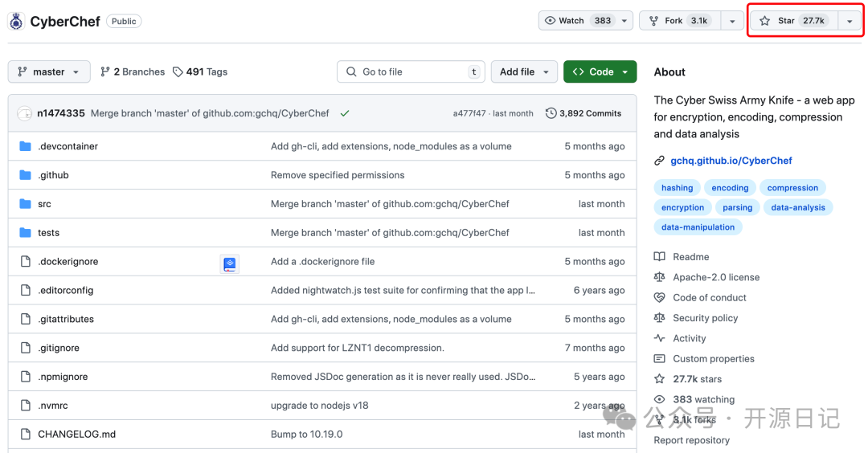
Task: Open the green Code dropdown button
Action: [x=600, y=72]
